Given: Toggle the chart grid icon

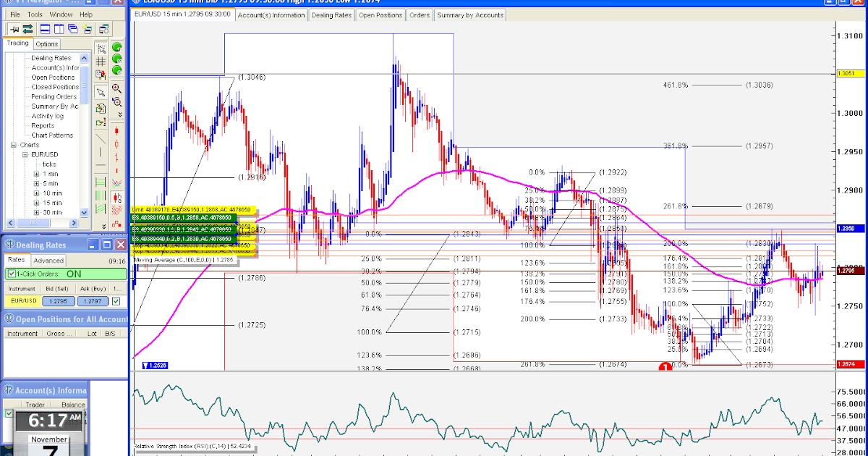Looking at the screenshot, I should 101,62.
